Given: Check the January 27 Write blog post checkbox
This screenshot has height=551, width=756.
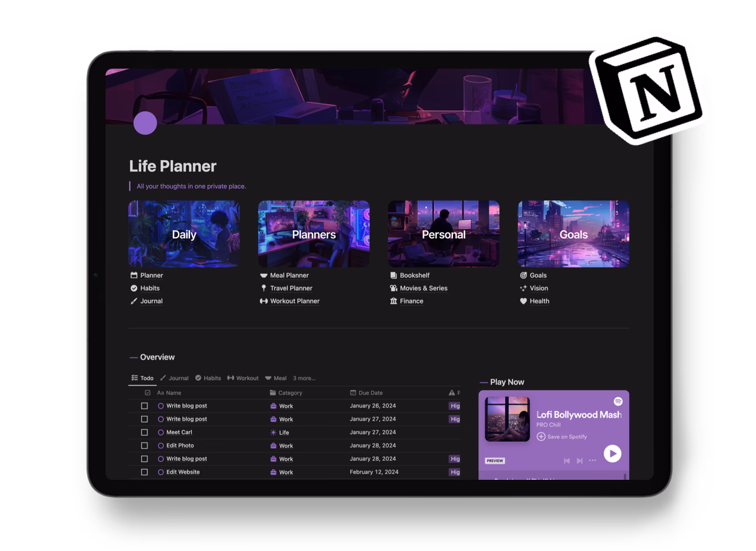Looking at the screenshot, I should pyautogui.click(x=144, y=419).
